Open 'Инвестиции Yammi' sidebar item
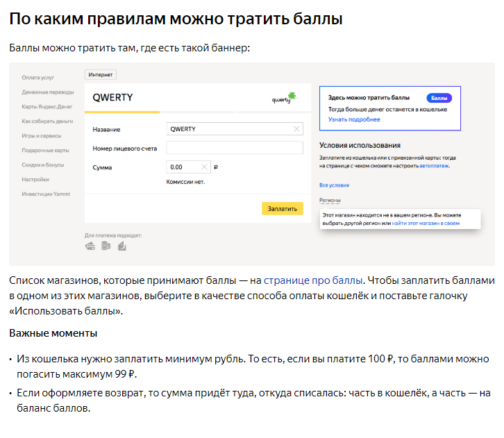This screenshot has width=504, height=438. [46, 194]
